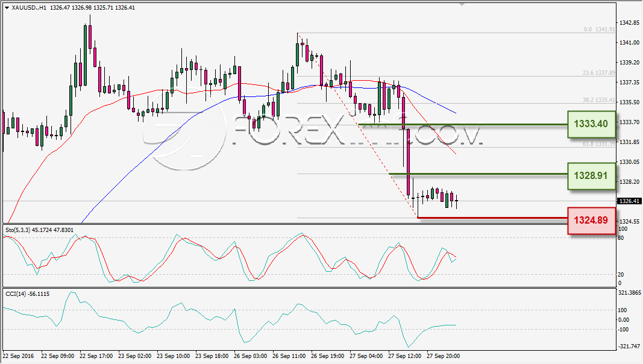643x364 pixels.
Task: Click the 22 Sep 09:00 time label
Action: point(58,356)
